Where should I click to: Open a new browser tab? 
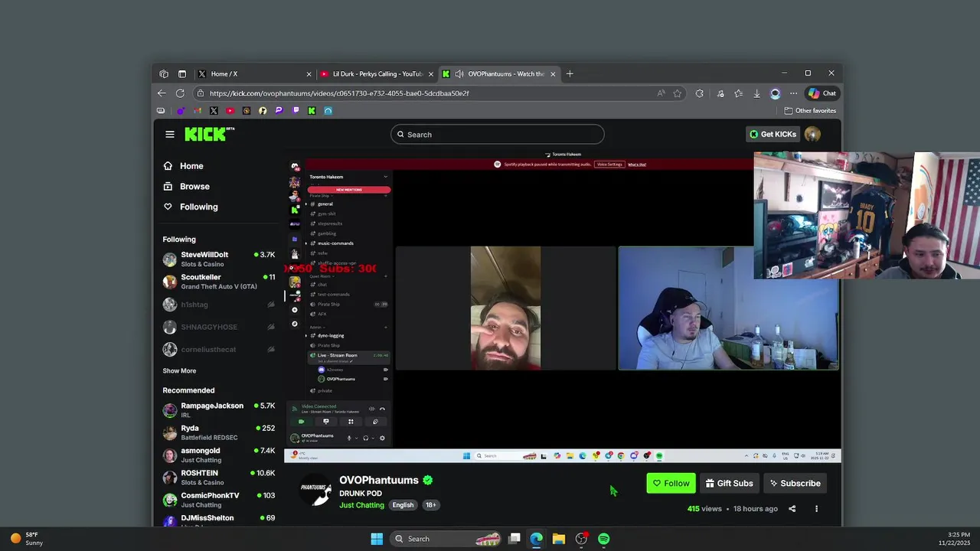[570, 73]
